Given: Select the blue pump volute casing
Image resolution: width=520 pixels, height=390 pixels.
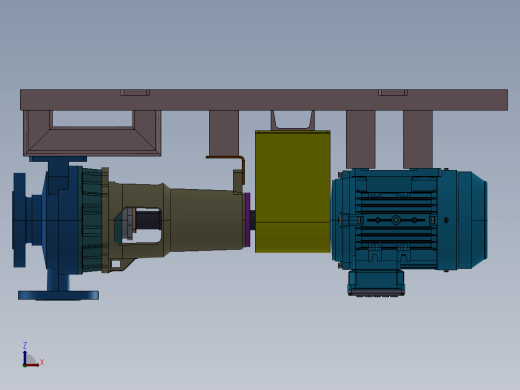Looking at the screenshot, I should click(x=62, y=220).
